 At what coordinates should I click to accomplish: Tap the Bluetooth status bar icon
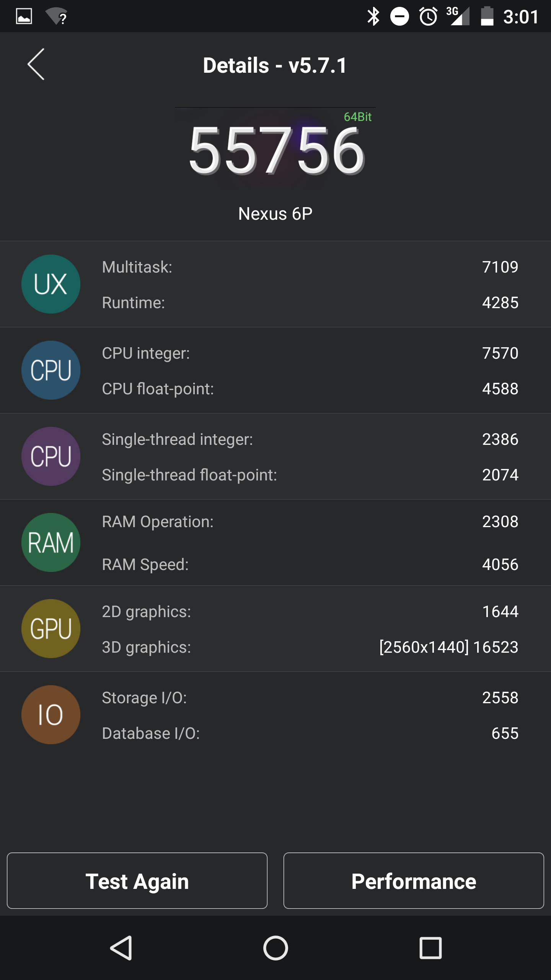tap(373, 16)
